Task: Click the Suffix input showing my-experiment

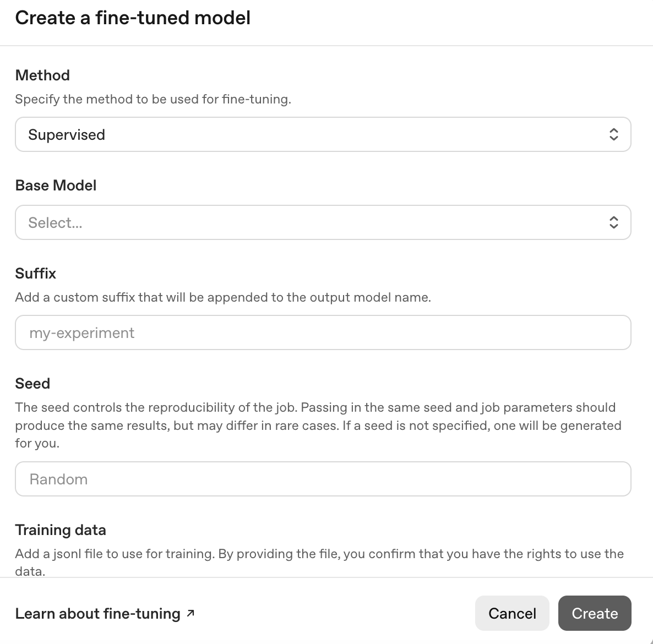Action: [x=323, y=332]
